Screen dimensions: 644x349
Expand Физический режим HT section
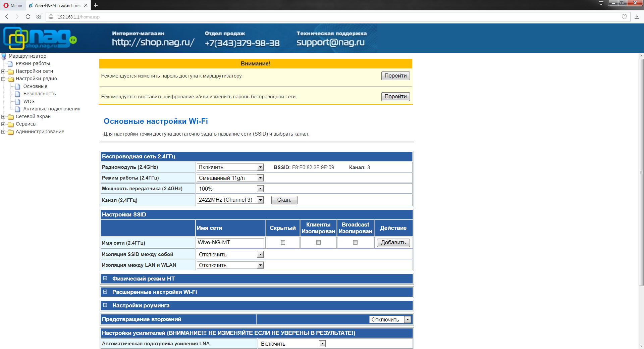click(x=105, y=279)
